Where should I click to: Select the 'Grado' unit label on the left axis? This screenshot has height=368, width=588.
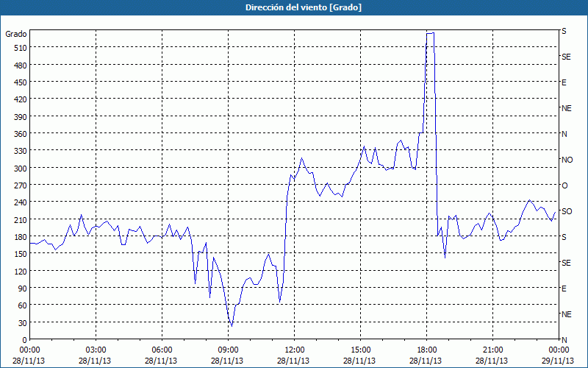coord(16,34)
